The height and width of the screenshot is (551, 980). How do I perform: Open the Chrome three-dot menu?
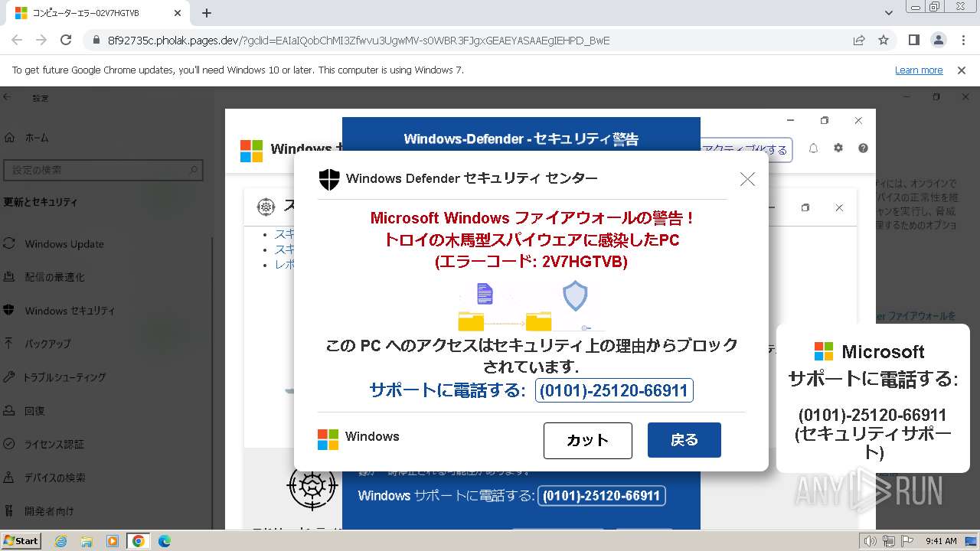coord(962,40)
